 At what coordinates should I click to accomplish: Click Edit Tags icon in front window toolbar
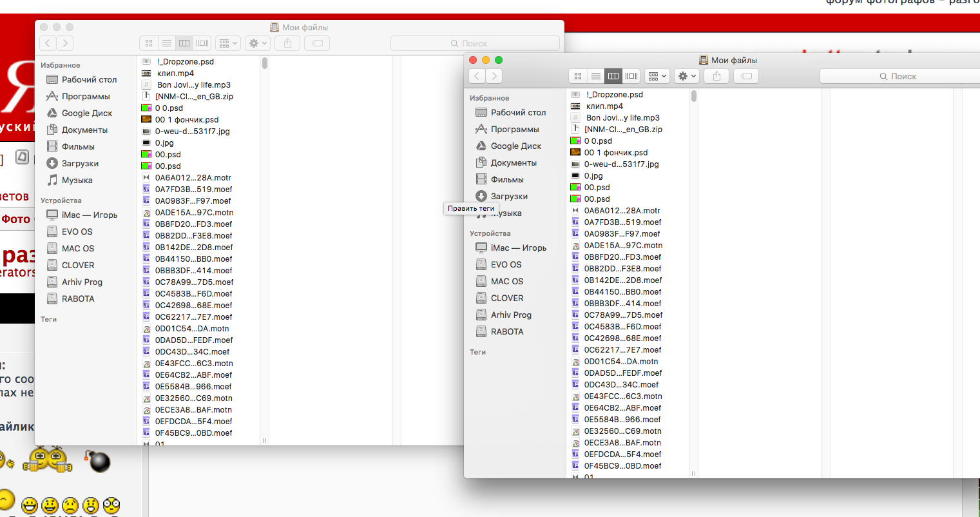[746, 76]
